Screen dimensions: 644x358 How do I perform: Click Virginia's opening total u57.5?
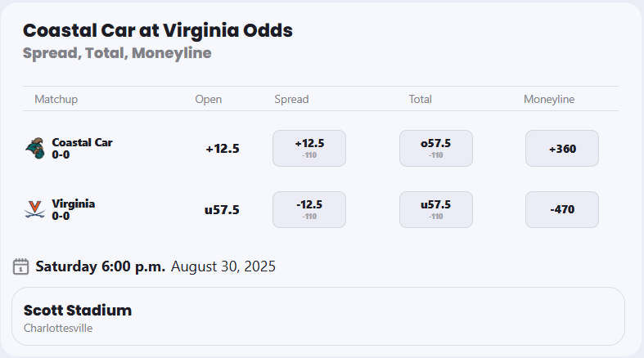[222, 210]
